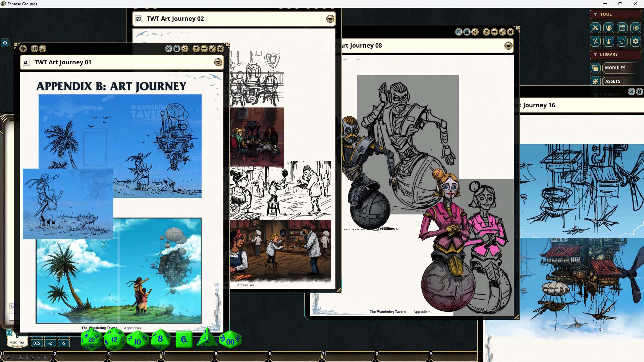Screen dimensions: 644x362
Task: Click the Art Journey 01 window menu emblem
Action: [x=23, y=49]
